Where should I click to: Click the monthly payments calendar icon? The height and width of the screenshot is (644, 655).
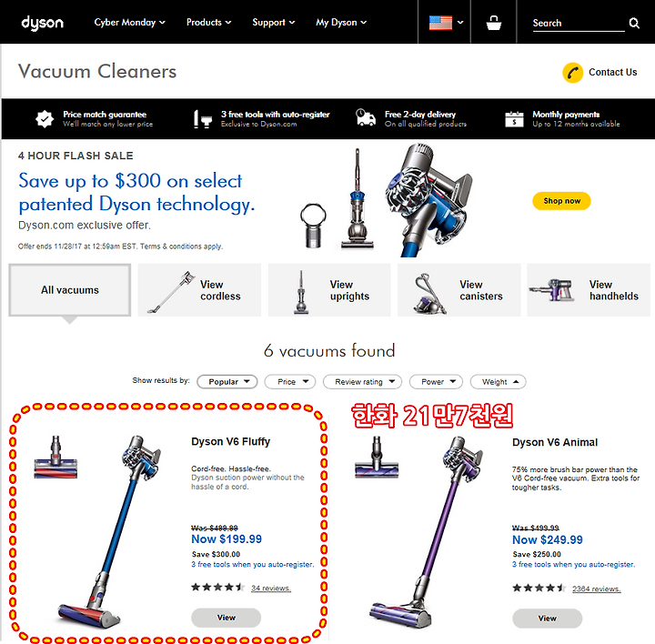(x=514, y=119)
